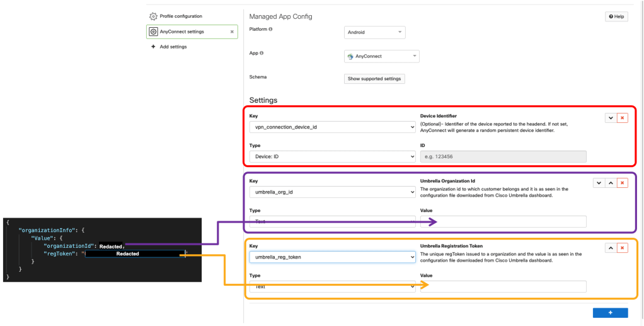The height and width of the screenshot is (326, 644).
Task: Click the Platform info icon
Action: tap(270, 29)
